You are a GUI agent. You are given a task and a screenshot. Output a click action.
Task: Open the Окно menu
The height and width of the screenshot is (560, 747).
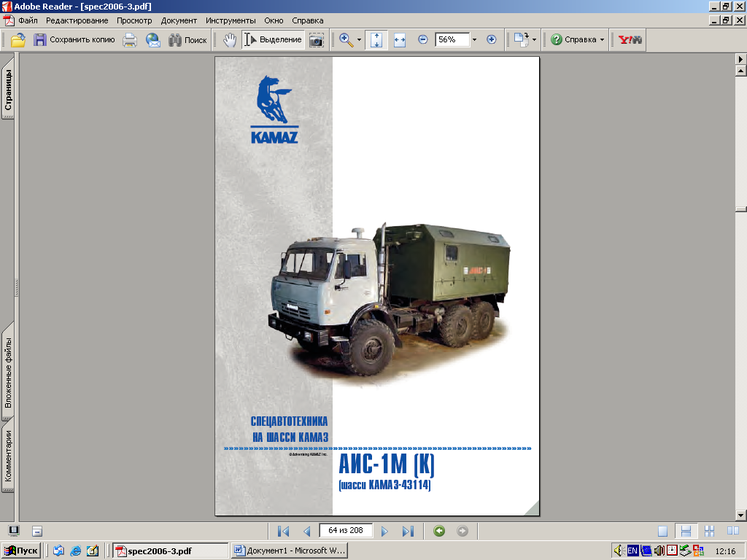(274, 20)
